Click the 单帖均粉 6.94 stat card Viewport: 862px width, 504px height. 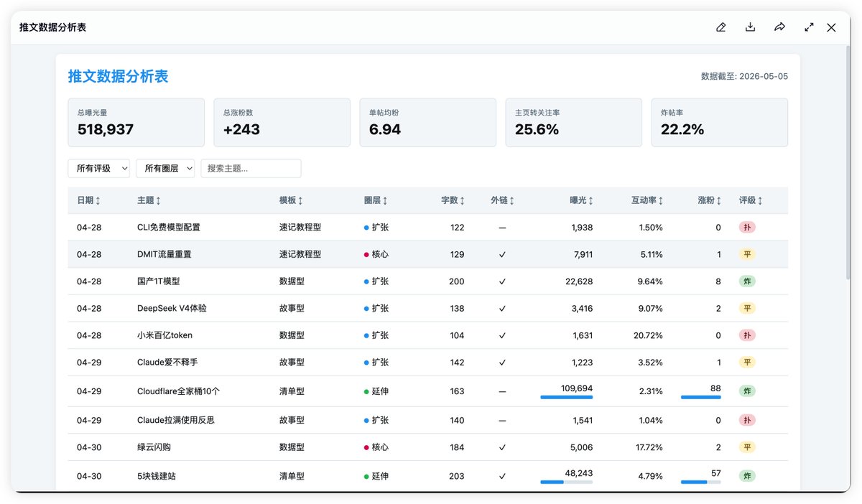click(428, 123)
